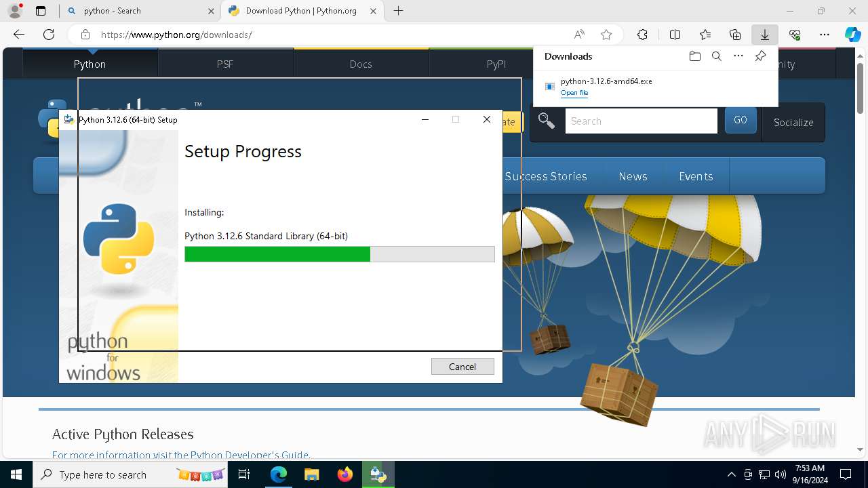Click Python 3.12.6 Standard Library text
Image resolution: width=868 pixels, height=488 pixels.
(266, 236)
